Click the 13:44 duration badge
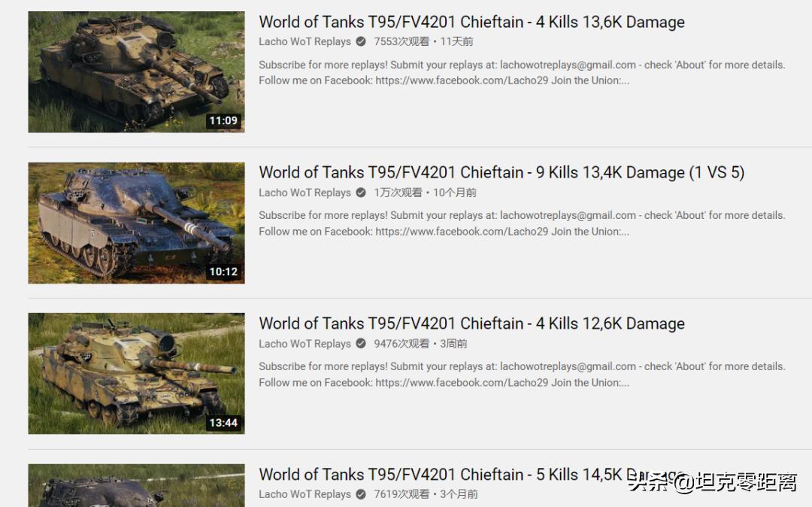 (x=223, y=423)
